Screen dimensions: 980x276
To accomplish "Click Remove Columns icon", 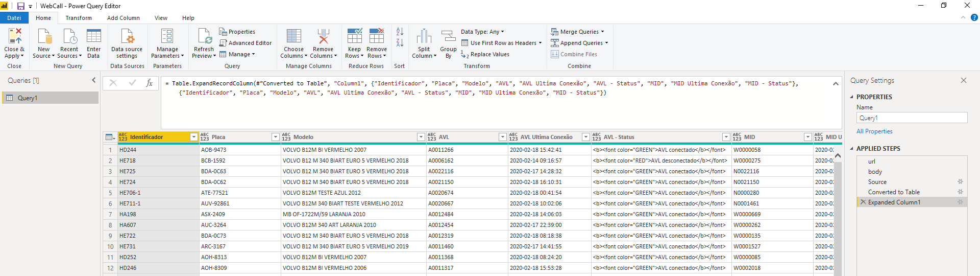I will coord(323,36).
